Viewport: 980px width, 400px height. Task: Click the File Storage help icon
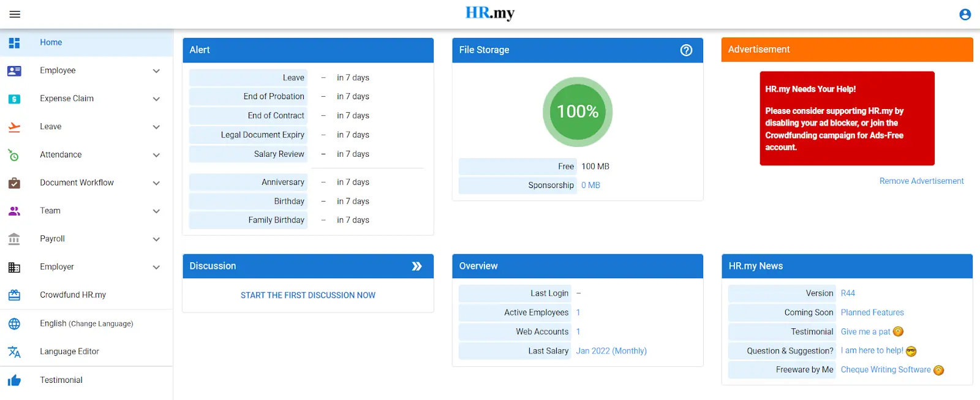pos(686,50)
